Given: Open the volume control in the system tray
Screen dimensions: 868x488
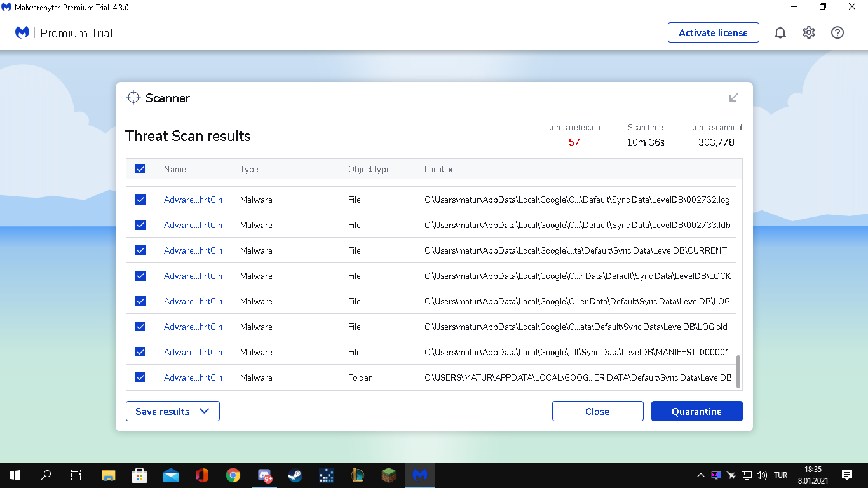Looking at the screenshot, I should click(763, 475).
